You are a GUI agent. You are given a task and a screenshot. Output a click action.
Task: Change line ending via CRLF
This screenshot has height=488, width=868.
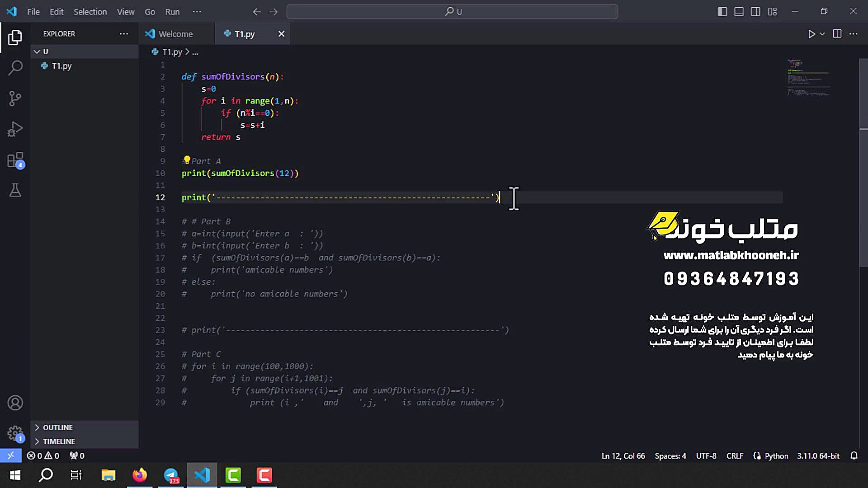[x=735, y=456]
